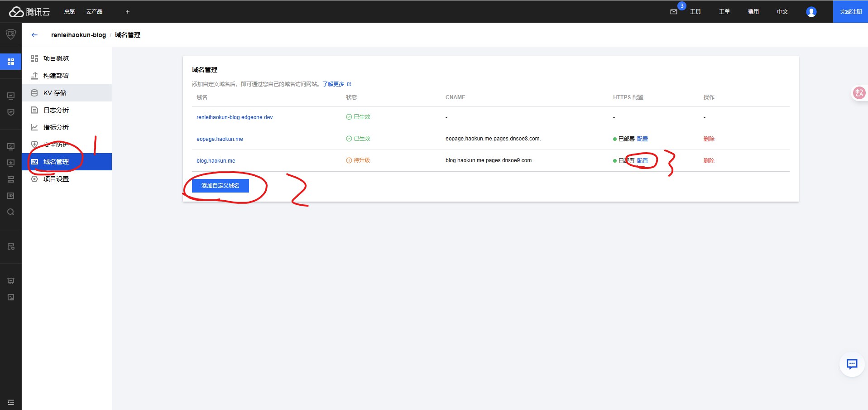Click 配置 for blog.haokun.me HTTPS
Image resolution: width=868 pixels, height=410 pixels.
click(x=642, y=161)
